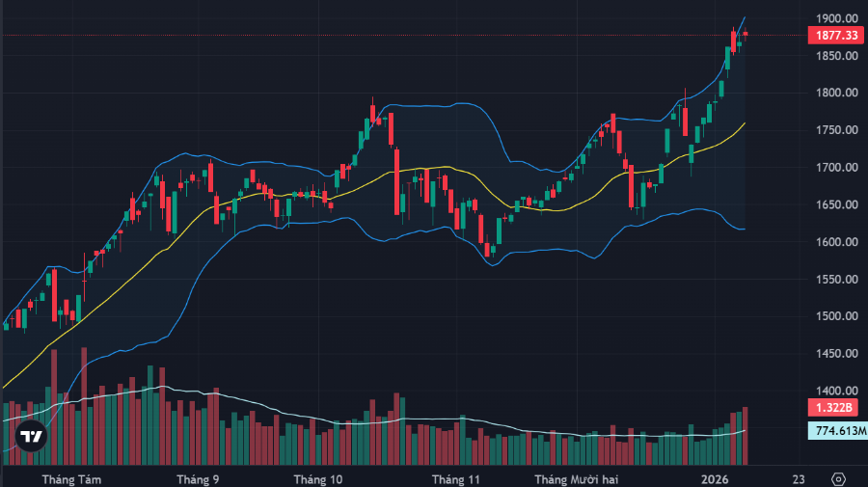Click the TradingView logo icon

point(32,436)
